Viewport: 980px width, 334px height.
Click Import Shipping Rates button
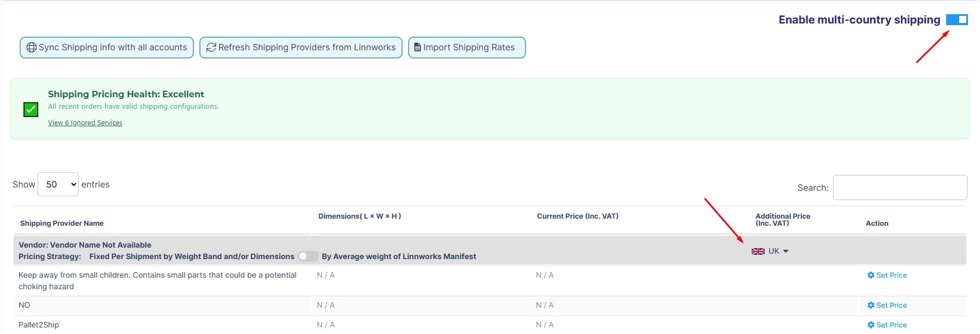(x=467, y=48)
